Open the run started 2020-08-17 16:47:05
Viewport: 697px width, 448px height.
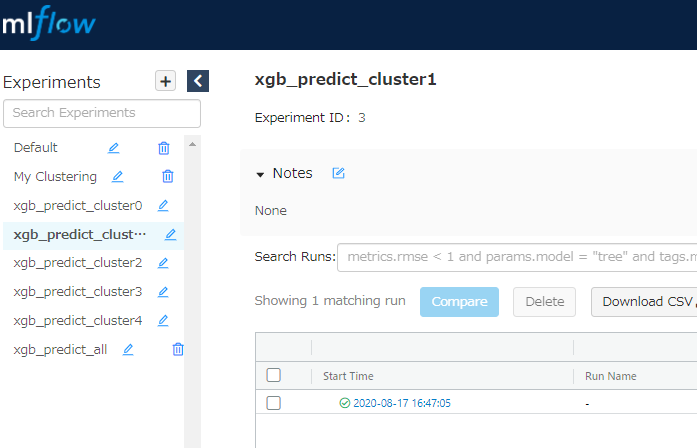pyautogui.click(x=402, y=403)
